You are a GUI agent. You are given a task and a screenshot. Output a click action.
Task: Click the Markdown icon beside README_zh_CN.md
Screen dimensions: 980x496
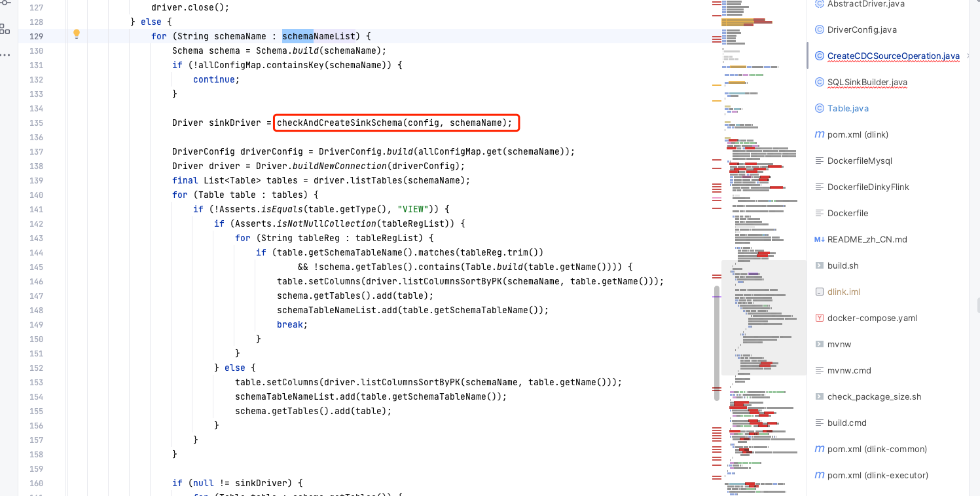[x=820, y=239]
